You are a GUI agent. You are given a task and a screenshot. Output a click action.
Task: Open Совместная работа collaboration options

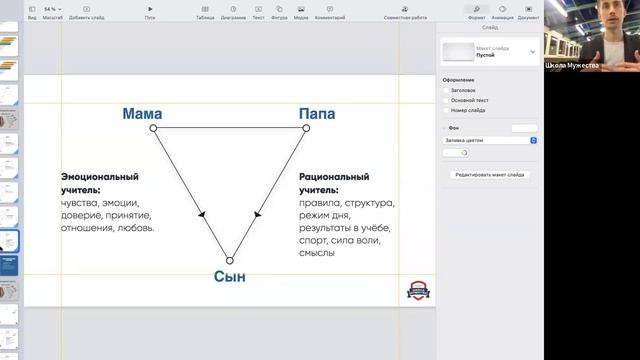[405, 12]
